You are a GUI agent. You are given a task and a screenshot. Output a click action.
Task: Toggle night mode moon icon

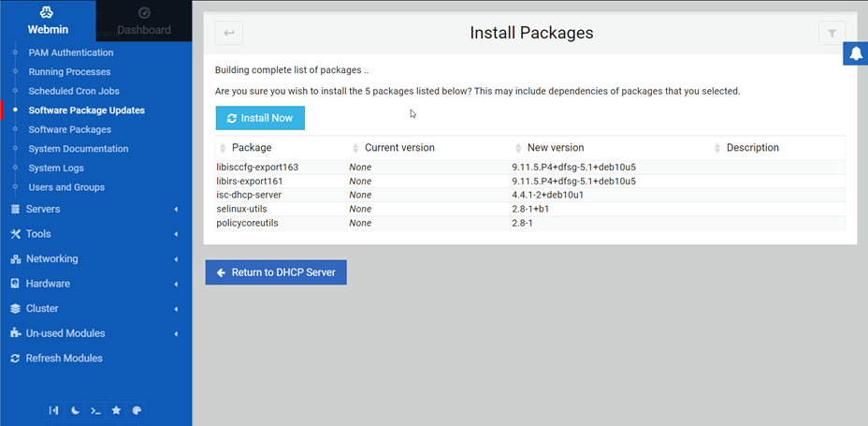tap(75, 410)
